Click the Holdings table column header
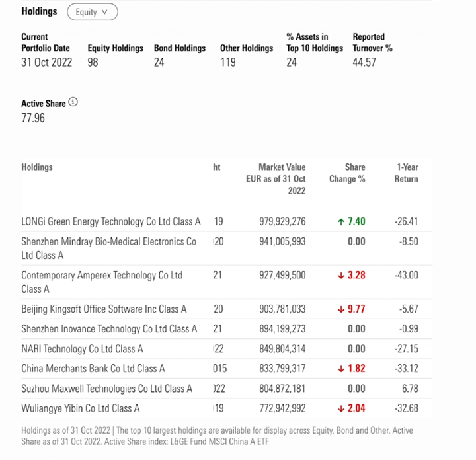The image size is (476, 460). [x=37, y=167]
